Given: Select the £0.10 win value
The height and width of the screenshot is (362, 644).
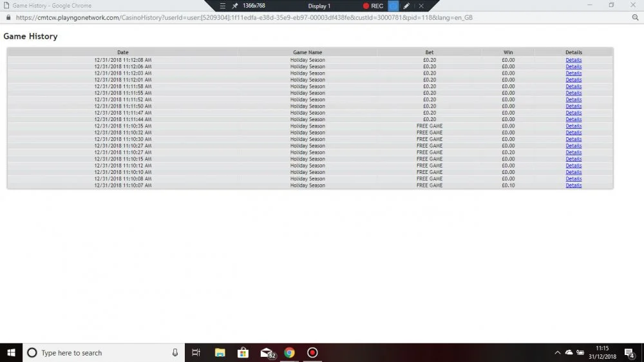Looking at the screenshot, I should click(x=508, y=186).
